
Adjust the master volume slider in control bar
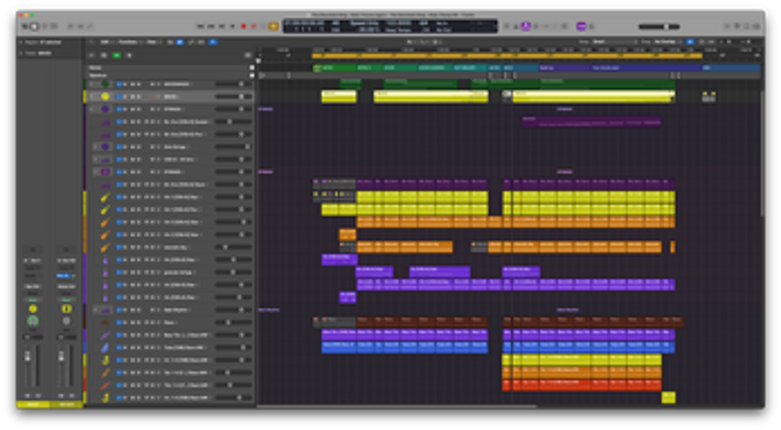pos(659,26)
